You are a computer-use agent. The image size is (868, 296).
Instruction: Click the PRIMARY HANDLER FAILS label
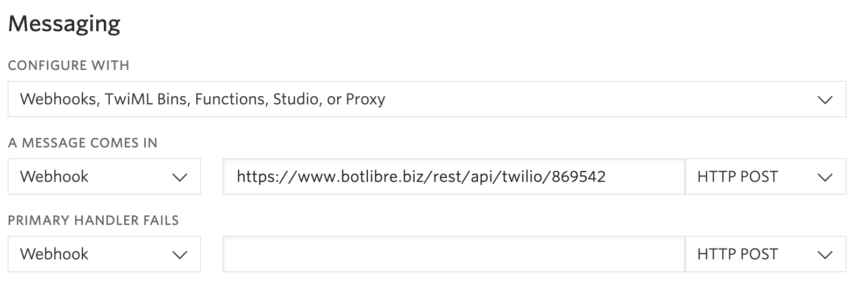click(94, 221)
